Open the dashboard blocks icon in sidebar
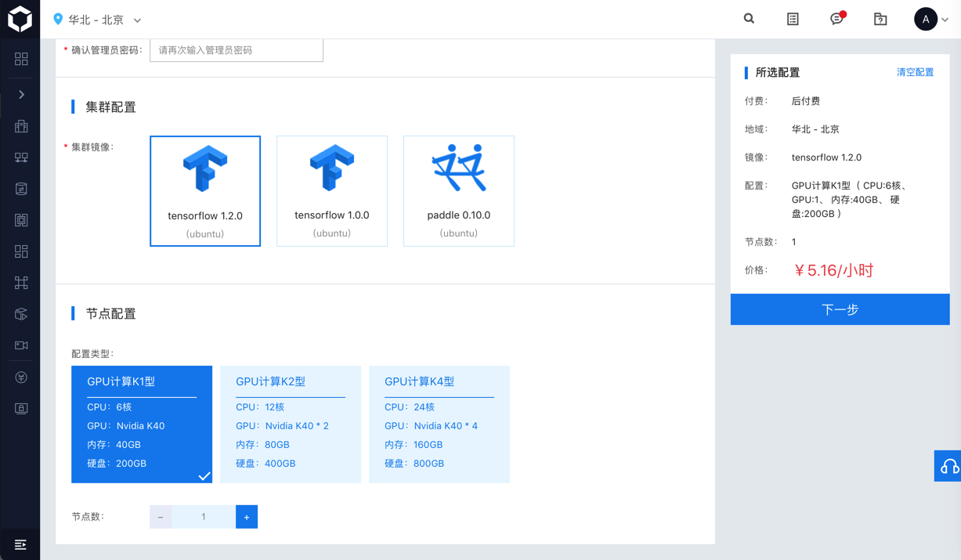The width and height of the screenshot is (961, 560). [x=21, y=251]
